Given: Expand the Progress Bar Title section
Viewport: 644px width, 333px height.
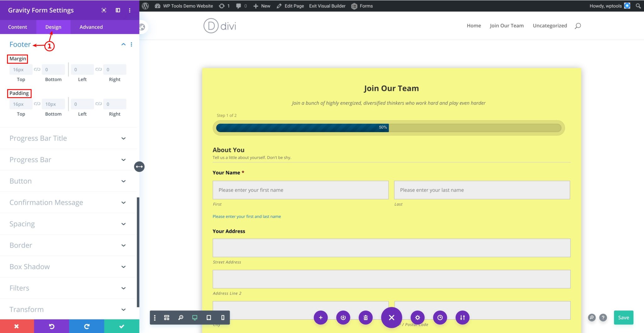Looking at the screenshot, I should coord(68,138).
